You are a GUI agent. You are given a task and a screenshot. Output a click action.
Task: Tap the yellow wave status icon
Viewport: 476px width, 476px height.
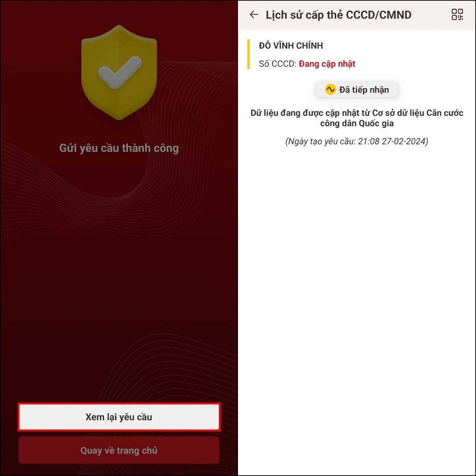click(x=330, y=90)
